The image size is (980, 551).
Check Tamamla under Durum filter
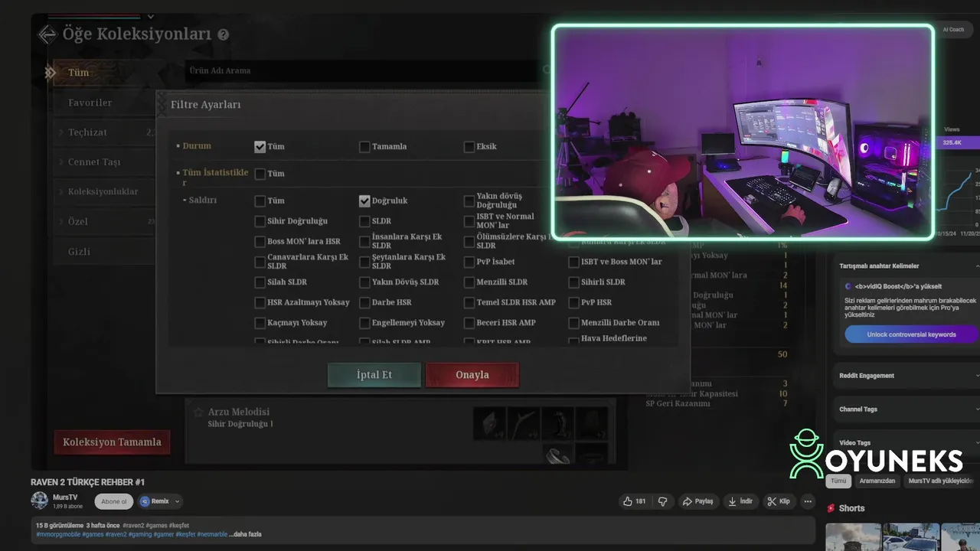click(x=364, y=146)
